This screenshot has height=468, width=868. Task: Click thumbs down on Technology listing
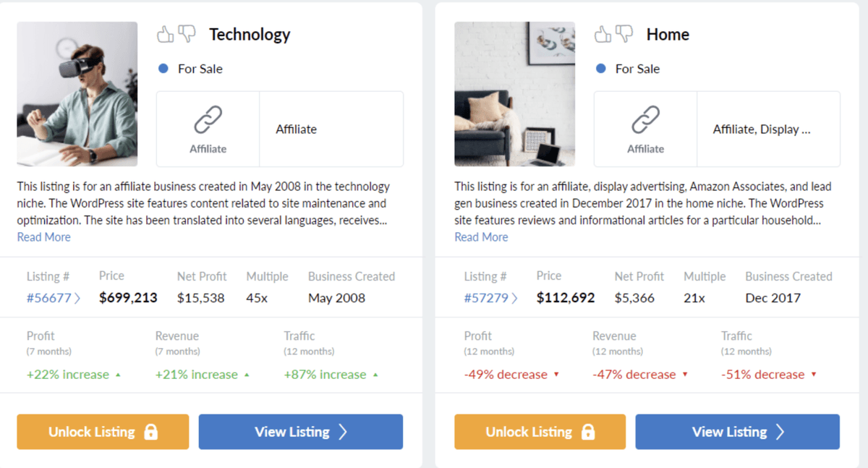187,33
